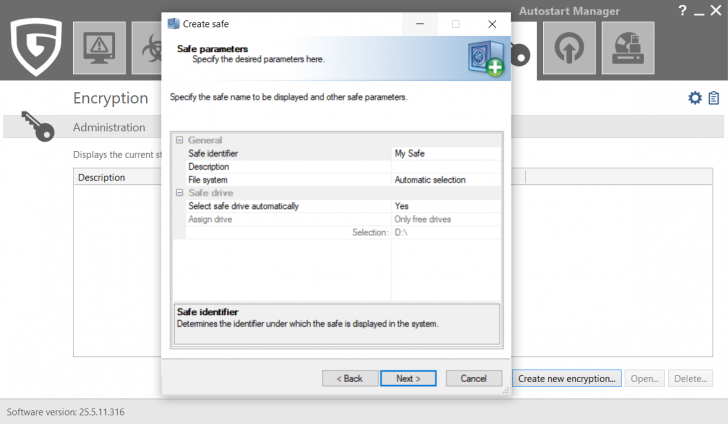The image size is (728, 424).
Task: Select the Assign drive row label
Action: [210, 219]
